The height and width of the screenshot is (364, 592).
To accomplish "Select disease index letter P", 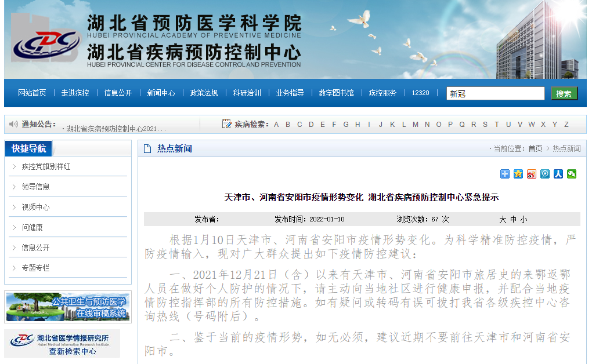I will [450, 125].
